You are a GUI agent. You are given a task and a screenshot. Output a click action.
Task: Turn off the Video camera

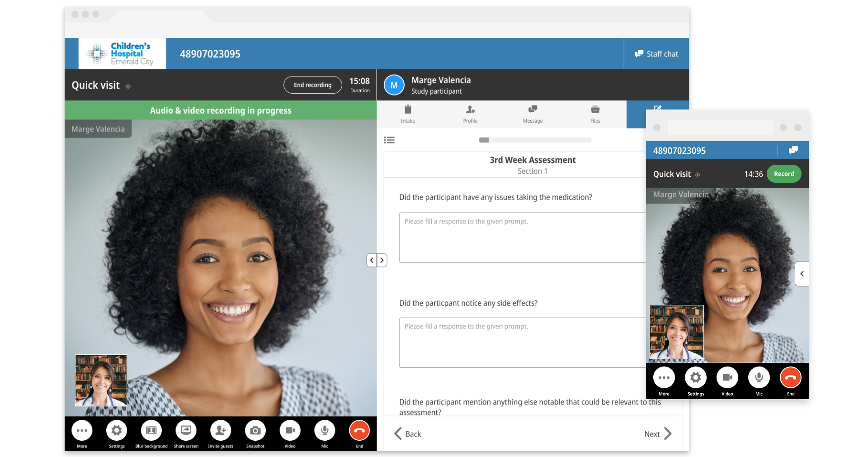pyautogui.click(x=290, y=430)
